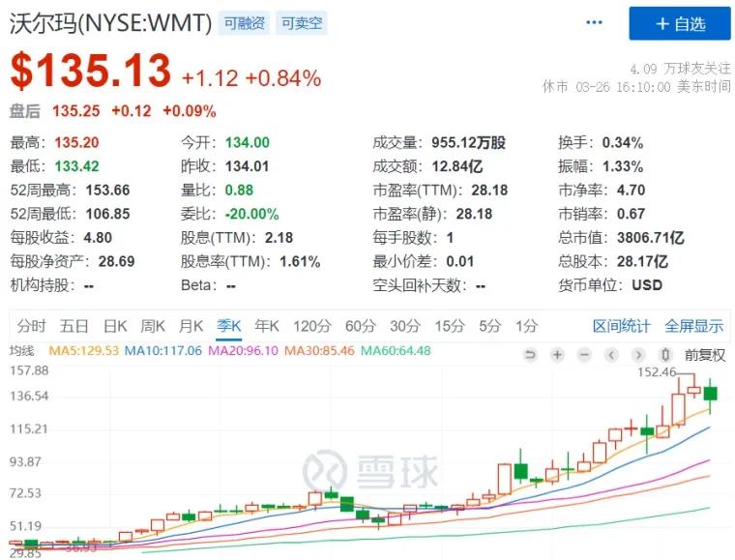
Task: Zoom in chart with plus icon
Action: pos(557,355)
